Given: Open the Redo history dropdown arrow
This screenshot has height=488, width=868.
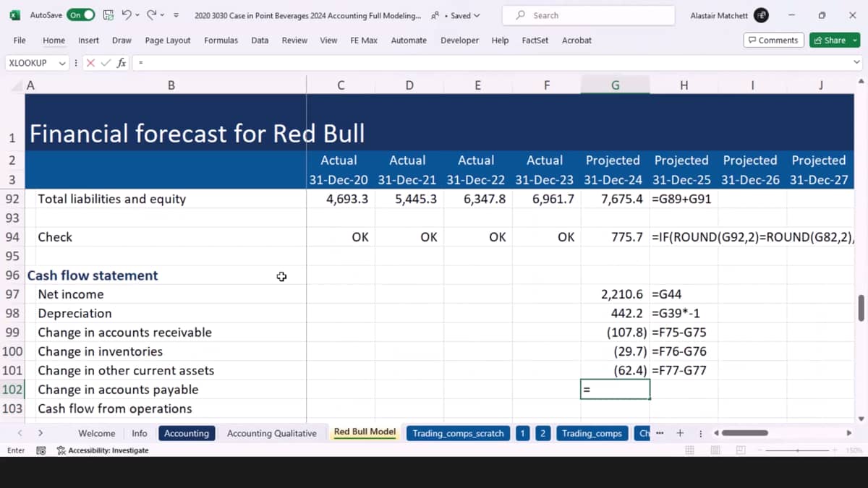Looking at the screenshot, I should coord(163,14).
